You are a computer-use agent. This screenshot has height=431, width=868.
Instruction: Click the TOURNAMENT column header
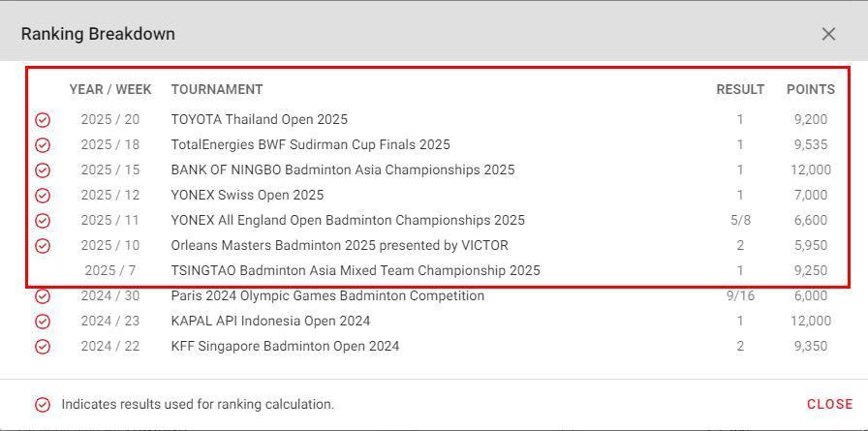click(x=217, y=89)
